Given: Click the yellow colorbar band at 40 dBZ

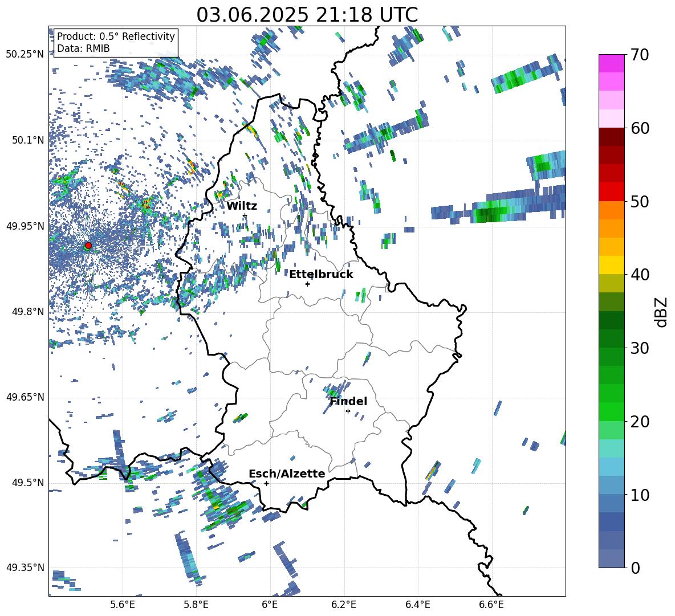Looking at the screenshot, I should pyautogui.click(x=611, y=265).
